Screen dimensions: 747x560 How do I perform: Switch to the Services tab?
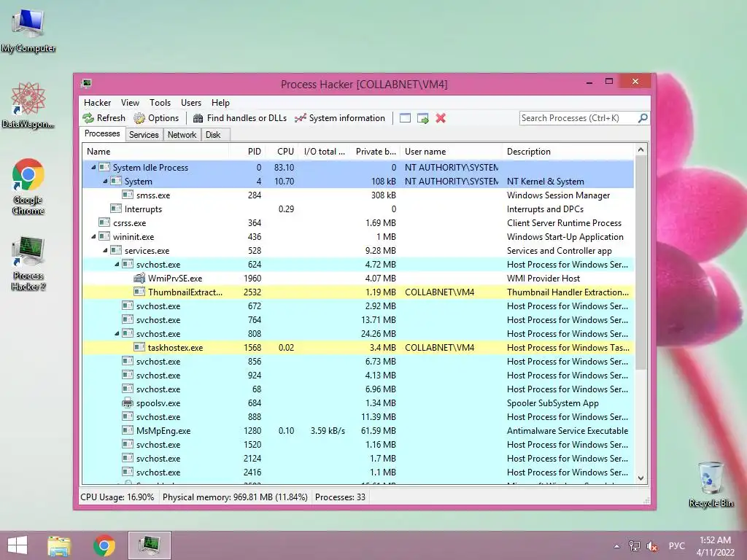point(144,135)
